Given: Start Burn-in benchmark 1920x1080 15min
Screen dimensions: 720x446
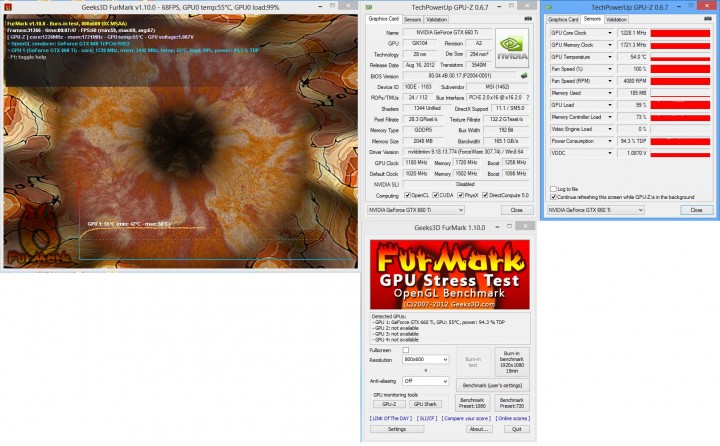Looking at the screenshot, I should (512, 362).
